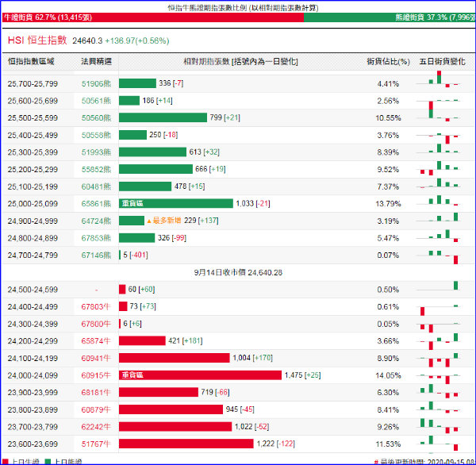The width and height of the screenshot is (476, 465).
Task: Click the value 1,475 [+25]
Action: (303, 375)
